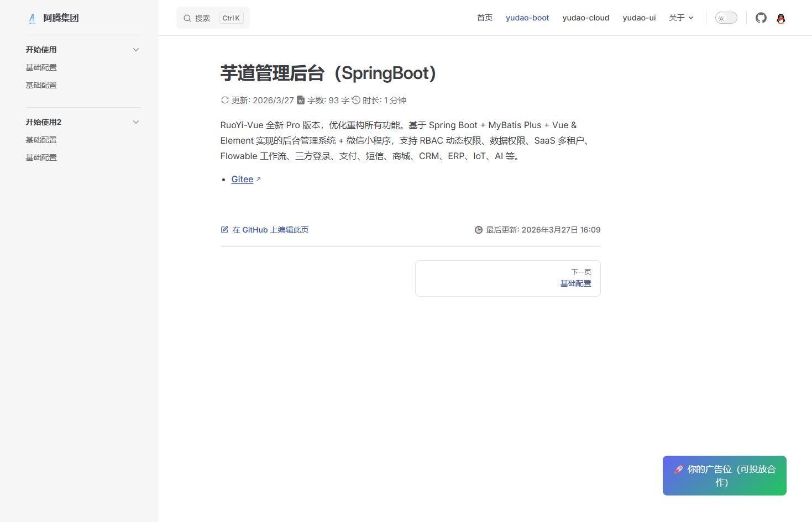Switch the appearance toggle to night theme
Image resolution: width=812 pixels, height=522 pixels.
coord(726,17)
